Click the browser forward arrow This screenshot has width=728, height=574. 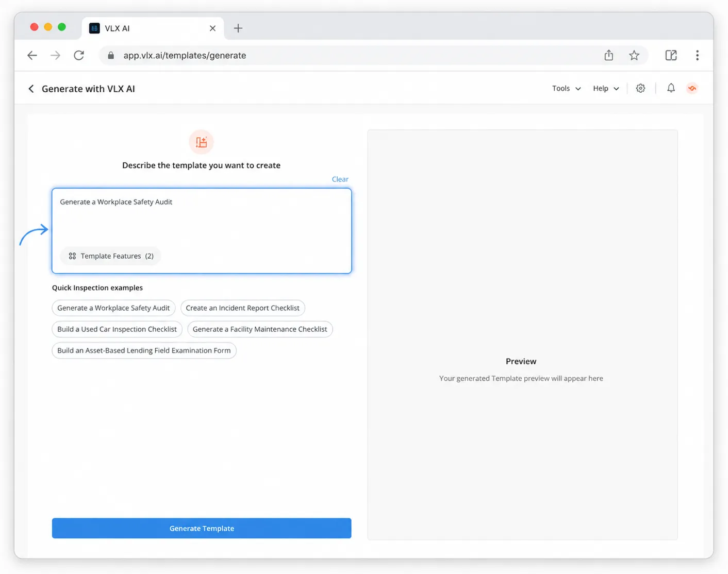[x=55, y=55]
